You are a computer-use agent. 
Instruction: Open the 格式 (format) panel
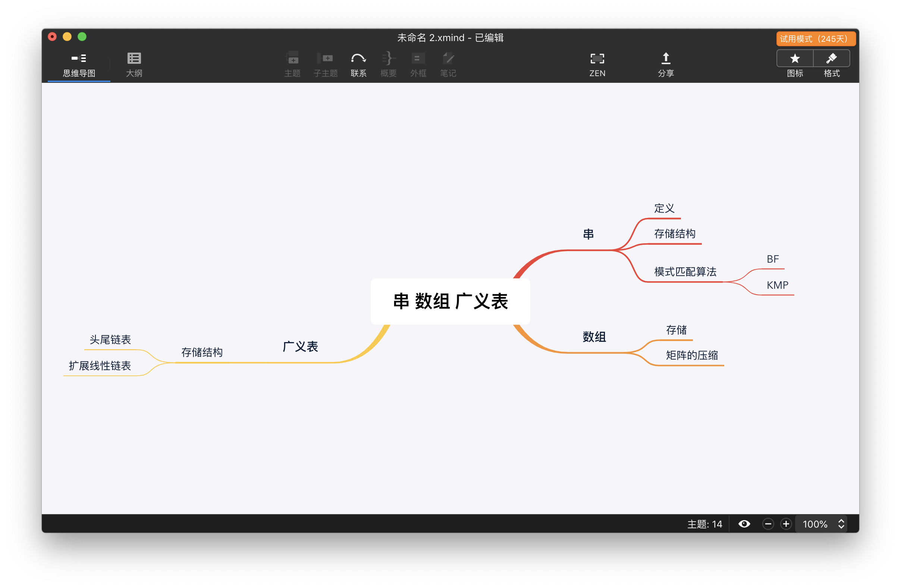[x=832, y=63]
